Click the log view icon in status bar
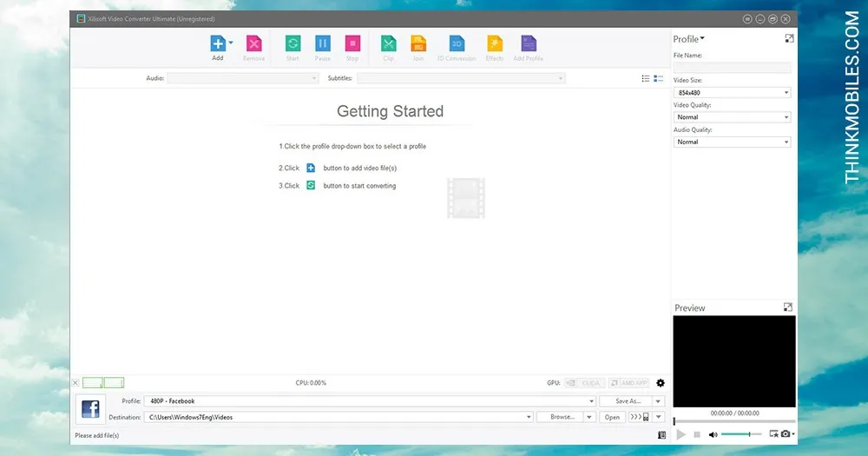Image resolution: width=868 pixels, height=456 pixels. pyautogui.click(x=661, y=435)
